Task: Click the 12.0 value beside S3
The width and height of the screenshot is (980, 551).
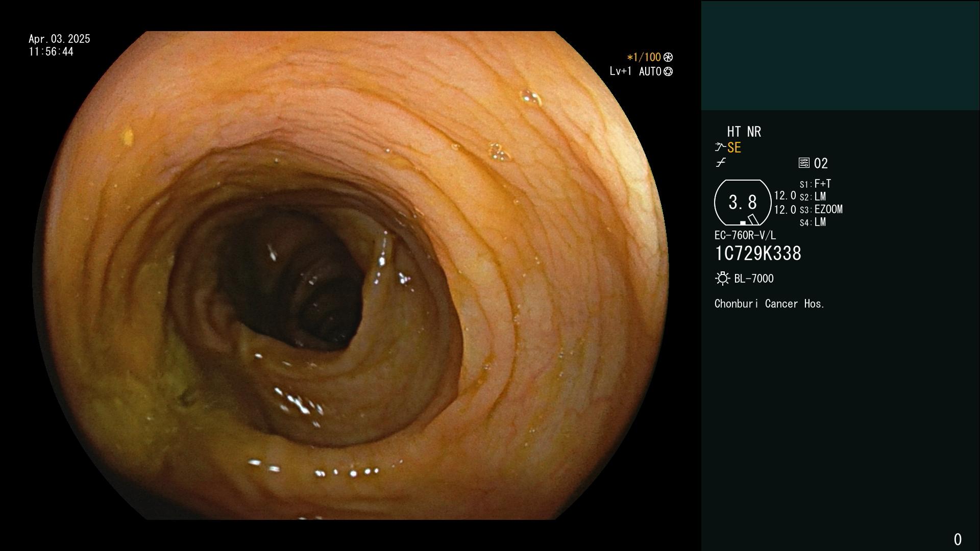Action: (785, 210)
